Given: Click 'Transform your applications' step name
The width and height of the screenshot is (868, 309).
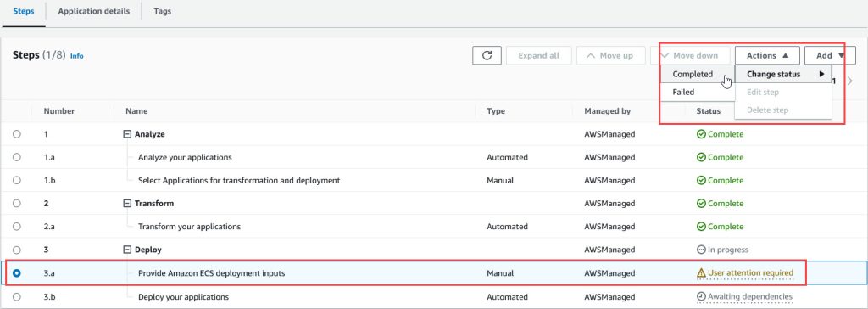Looking at the screenshot, I should pyautogui.click(x=189, y=227).
